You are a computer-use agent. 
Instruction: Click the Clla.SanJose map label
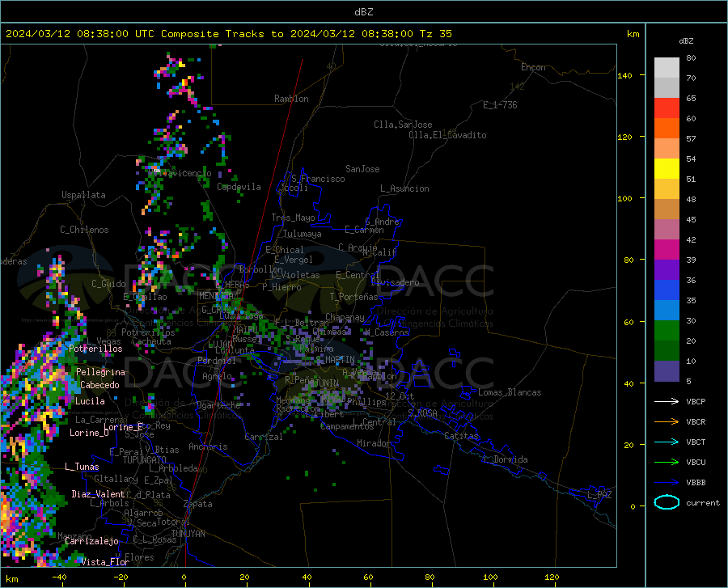pos(403,125)
